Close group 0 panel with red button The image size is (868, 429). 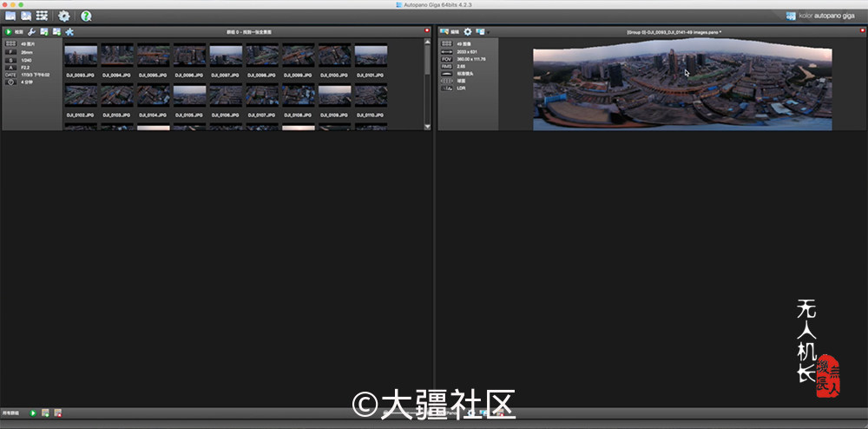427,30
